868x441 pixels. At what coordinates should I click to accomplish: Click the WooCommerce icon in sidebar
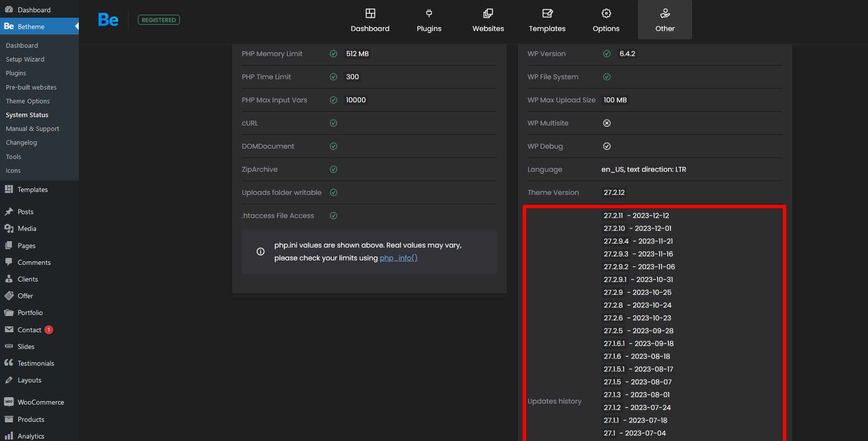pyautogui.click(x=9, y=402)
